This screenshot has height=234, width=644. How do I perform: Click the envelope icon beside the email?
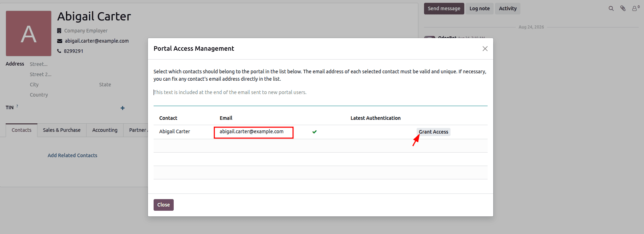60,41
